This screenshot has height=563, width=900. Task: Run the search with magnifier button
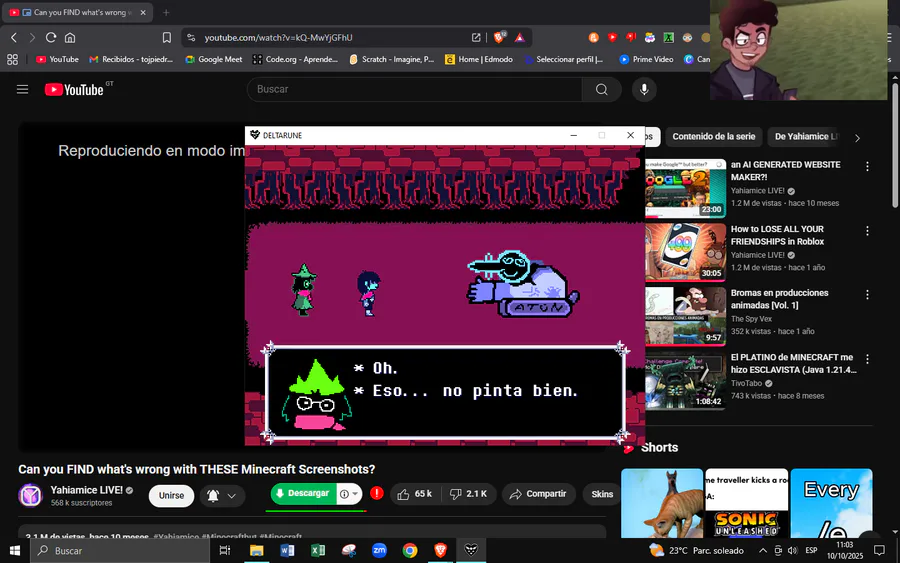coord(602,90)
